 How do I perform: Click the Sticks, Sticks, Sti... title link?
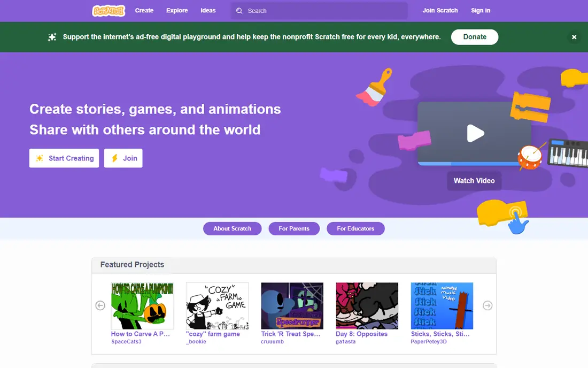(x=440, y=334)
